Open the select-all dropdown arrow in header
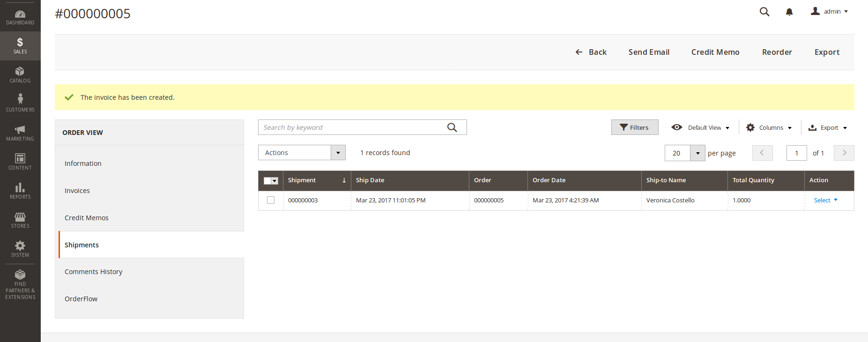The image size is (868, 342). [x=275, y=181]
